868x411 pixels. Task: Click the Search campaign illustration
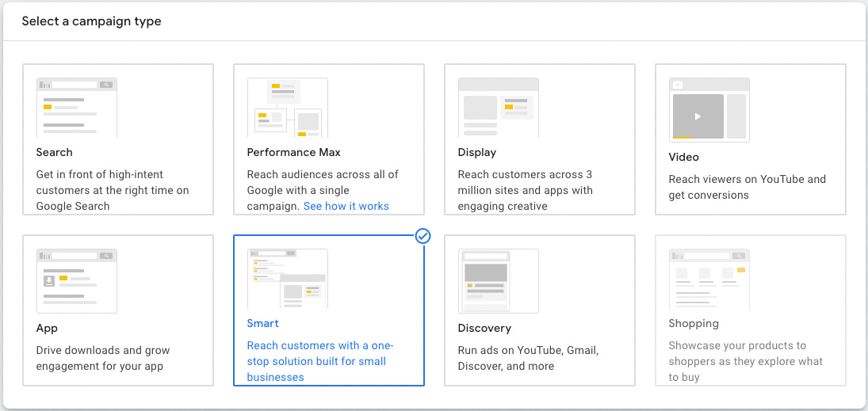[76, 108]
